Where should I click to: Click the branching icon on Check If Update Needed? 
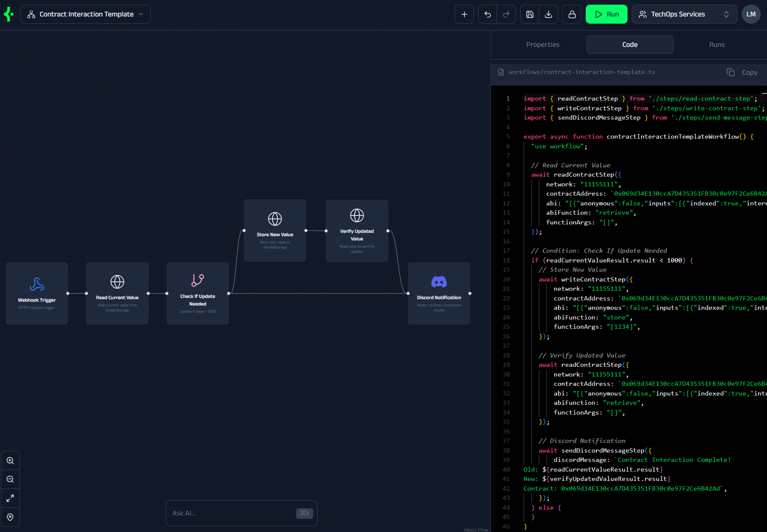197,279
